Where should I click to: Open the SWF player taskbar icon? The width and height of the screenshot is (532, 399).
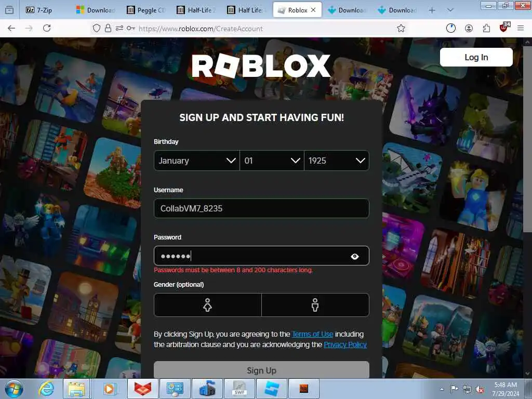(x=240, y=389)
